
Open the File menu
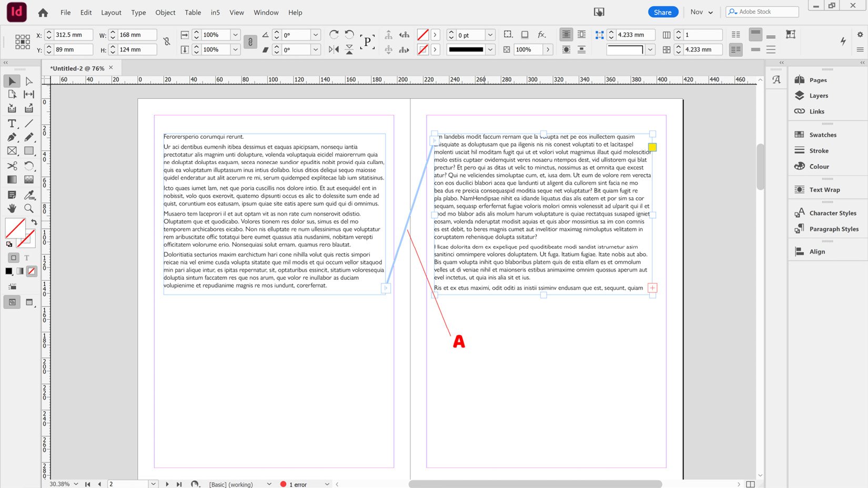point(65,13)
